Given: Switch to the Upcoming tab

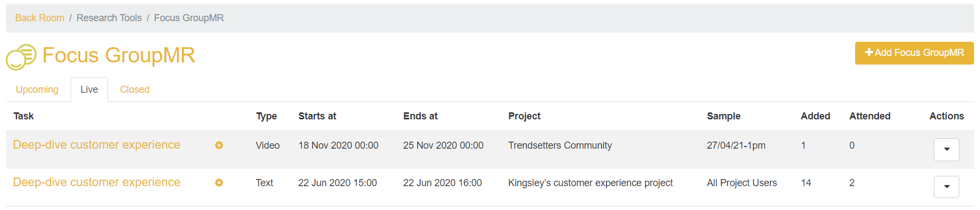Looking at the screenshot, I should (x=37, y=90).
